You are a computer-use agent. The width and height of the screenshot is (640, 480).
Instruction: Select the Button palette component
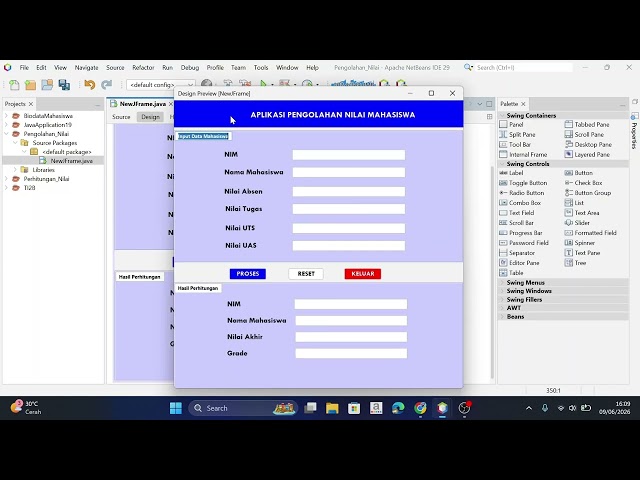click(579, 173)
